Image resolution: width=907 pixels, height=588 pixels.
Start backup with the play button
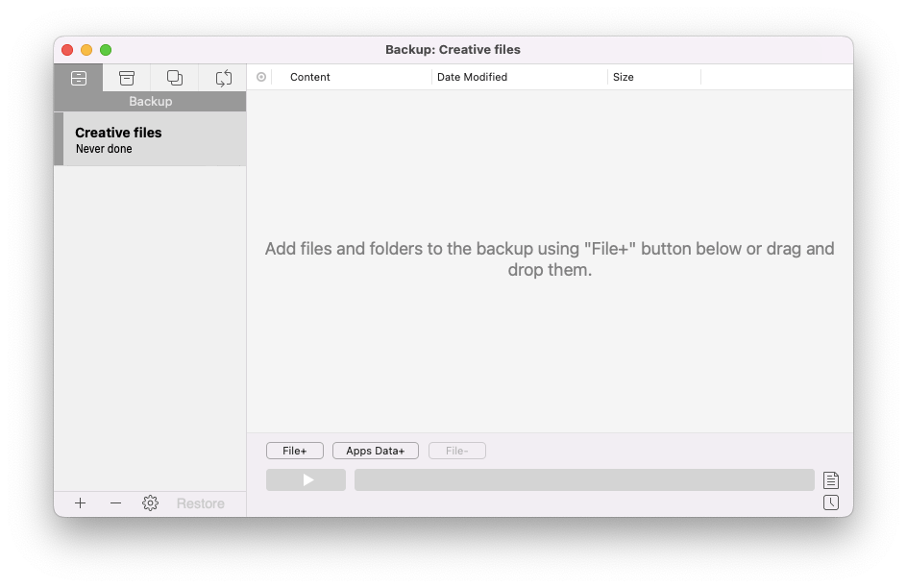pyautogui.click(x=306, y=479)
